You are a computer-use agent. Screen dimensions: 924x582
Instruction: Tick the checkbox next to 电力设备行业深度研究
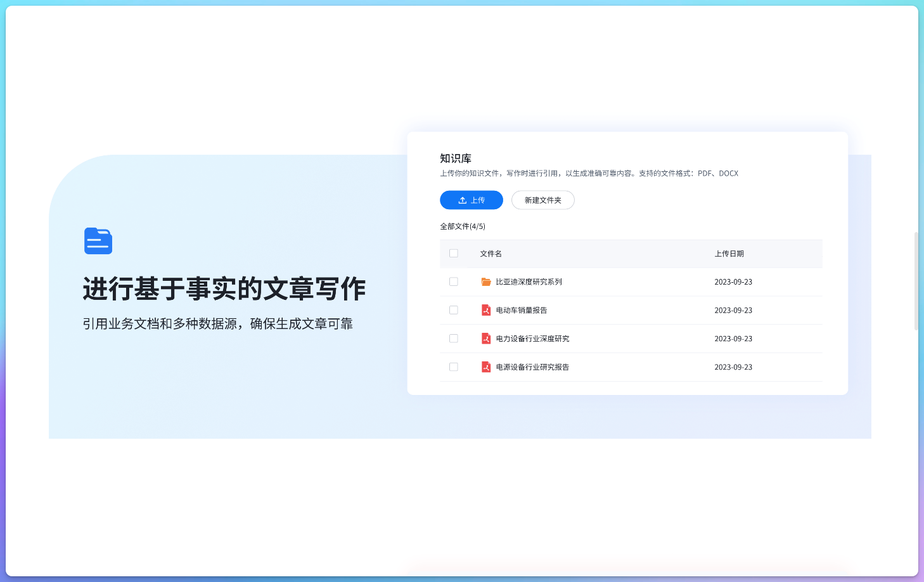(x=454, y=339)
